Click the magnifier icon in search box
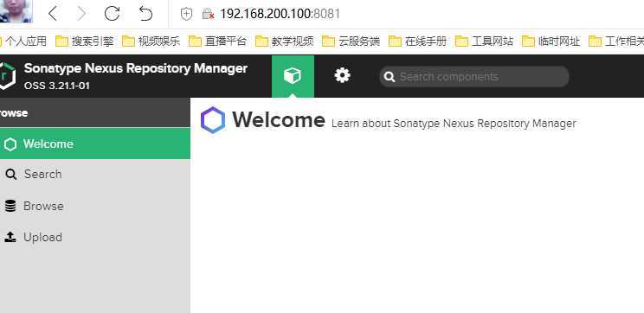The width and height of the screenshot is (644, 313). click(x=390, y=77)
